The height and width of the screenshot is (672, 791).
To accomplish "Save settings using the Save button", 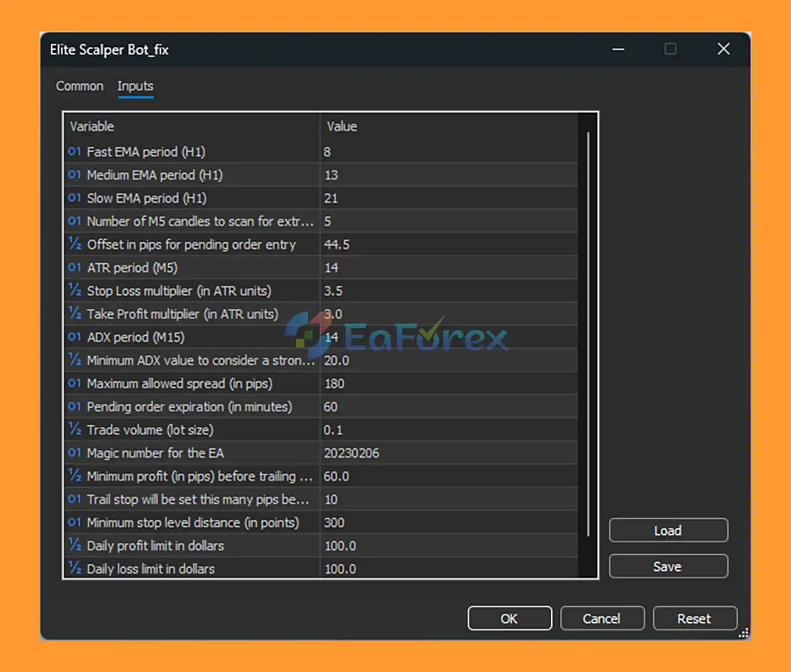I will coord(668,566).
